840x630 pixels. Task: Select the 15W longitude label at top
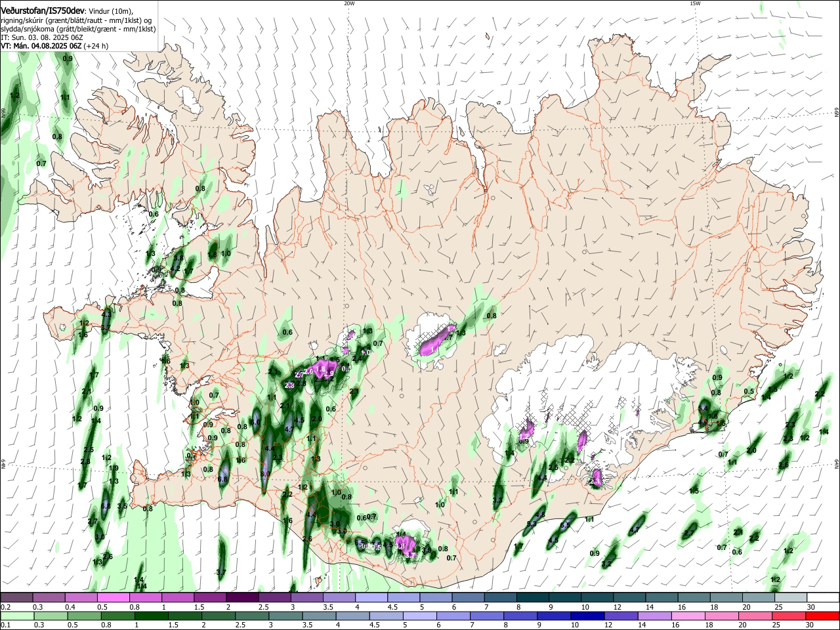point(695,3)
